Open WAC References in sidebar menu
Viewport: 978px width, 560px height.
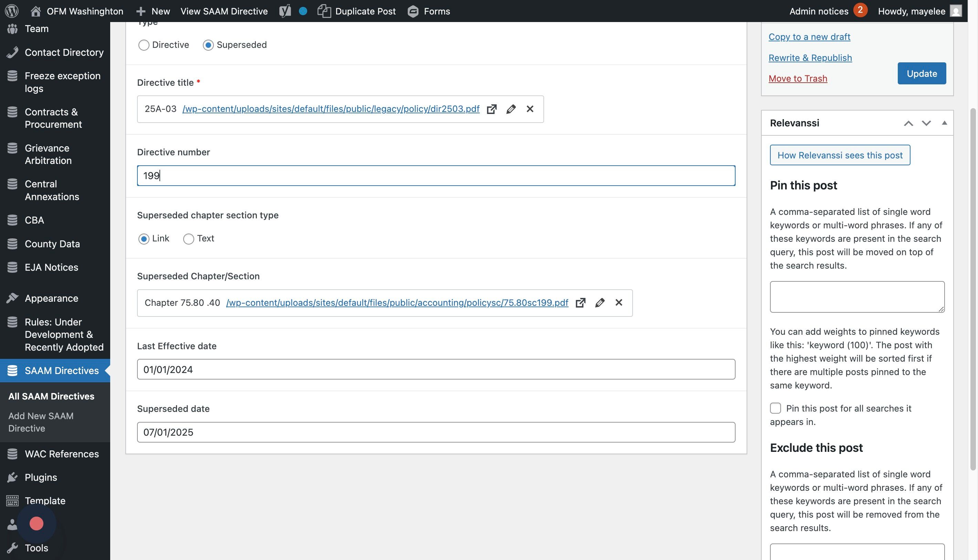click(x=62, y=454)
